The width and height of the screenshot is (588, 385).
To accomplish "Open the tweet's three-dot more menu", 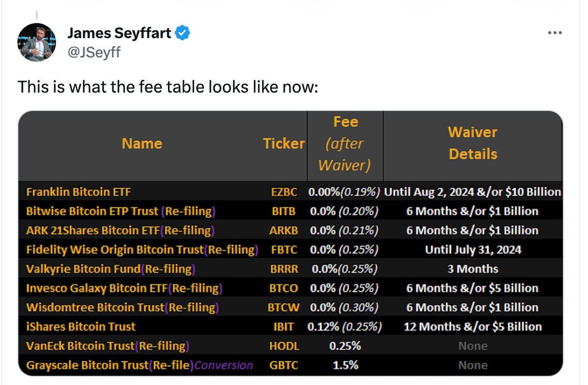I will tap(555, 33).
